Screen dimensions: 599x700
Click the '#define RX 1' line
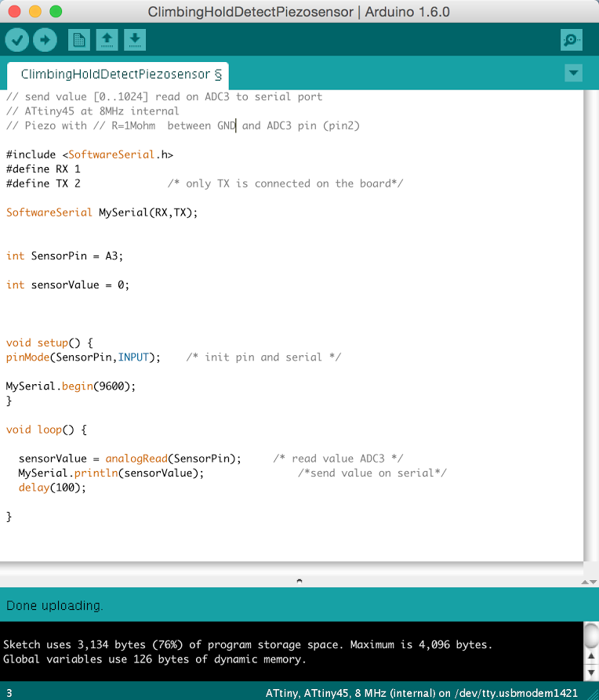(43, 169)
